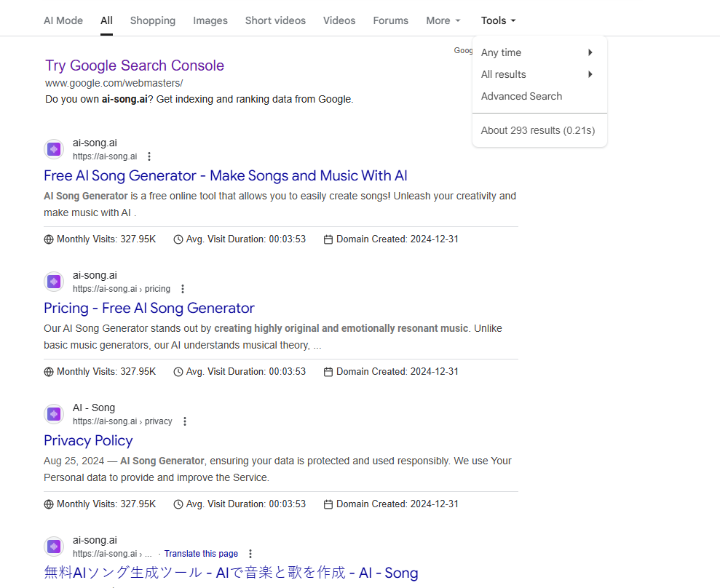This screenshot has height=588, width=720.
Task: Open three-dot menu next to https://ai-song.ai
Action: pos(149,156)
